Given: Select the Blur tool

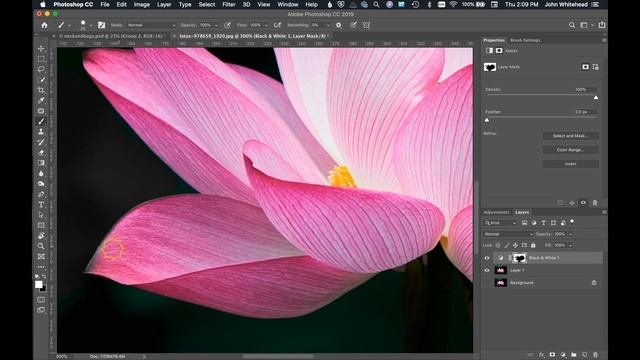Looking at the screenshot, I should point(41,173).
